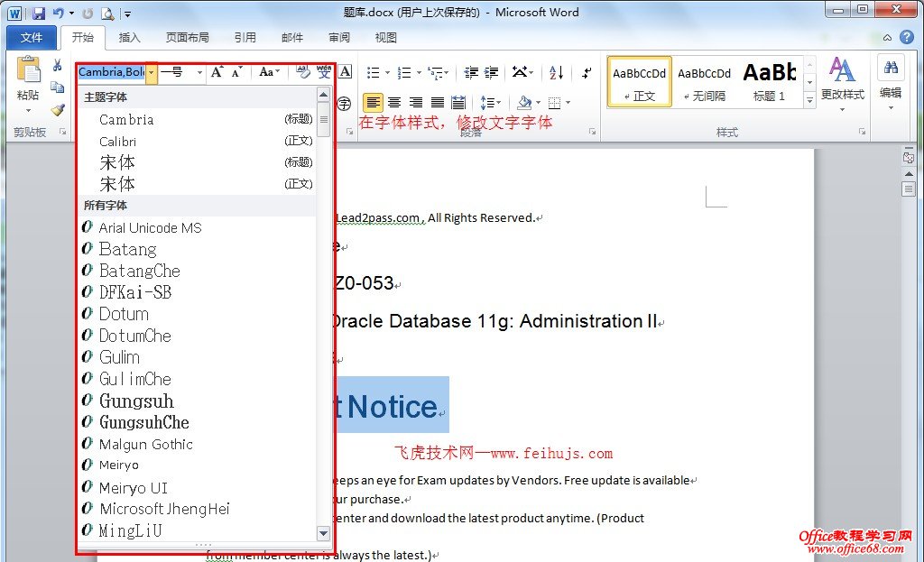Switch to the Insert (插入) tab
The height and width of the screenshot is (562, 924).
(x=129, y=38)
